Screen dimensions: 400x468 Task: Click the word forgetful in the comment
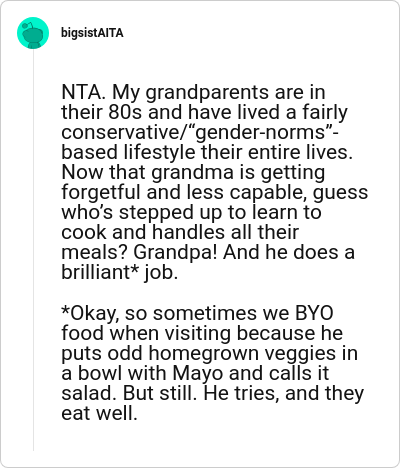[101, 192]
